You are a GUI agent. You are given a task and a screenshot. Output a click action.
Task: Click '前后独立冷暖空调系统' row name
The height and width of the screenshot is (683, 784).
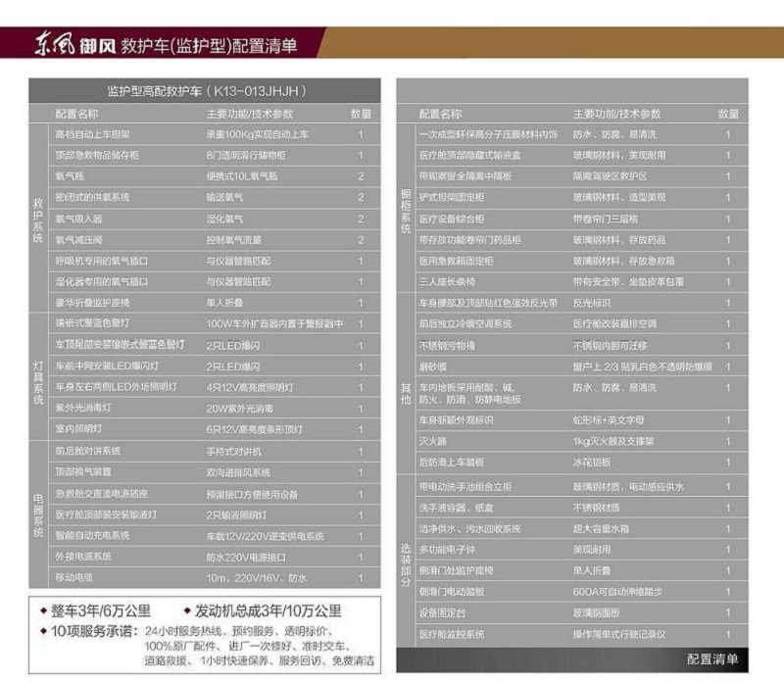465,324
